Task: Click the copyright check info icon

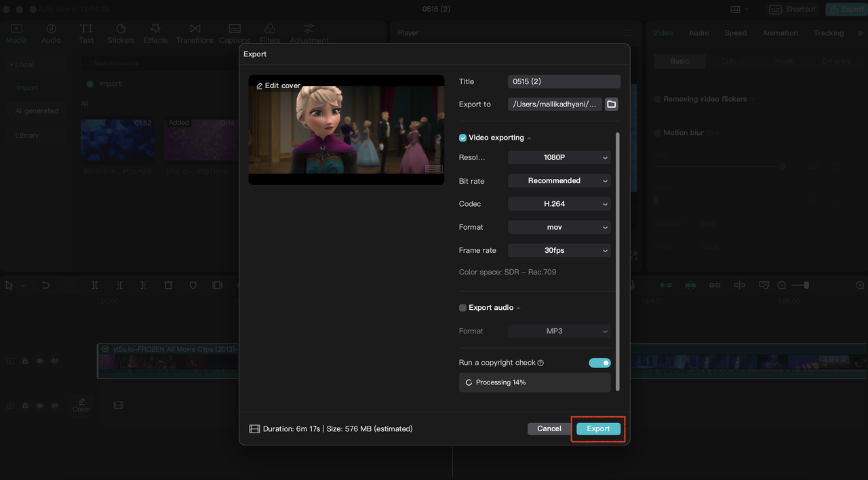Action: (x=540, y=363)
